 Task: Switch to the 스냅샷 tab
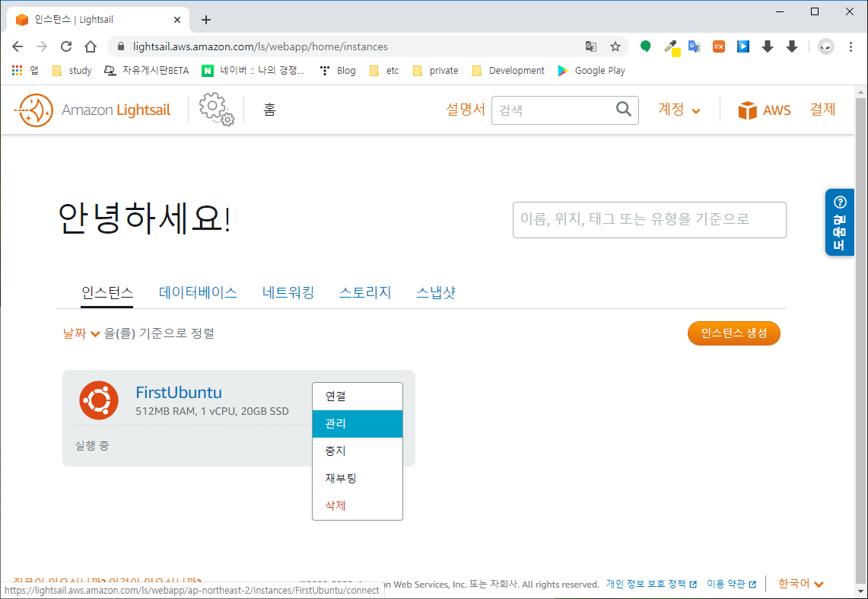click(436, 292)
